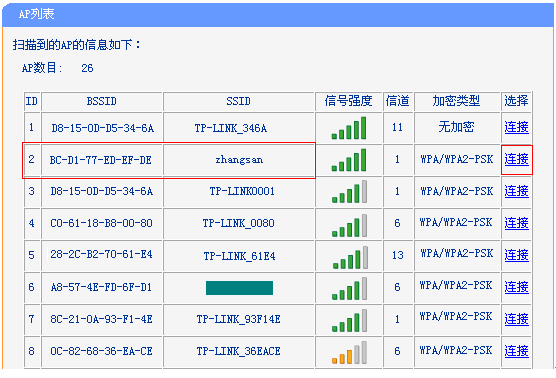Click the 加密类型 column header

coord(456,101)
